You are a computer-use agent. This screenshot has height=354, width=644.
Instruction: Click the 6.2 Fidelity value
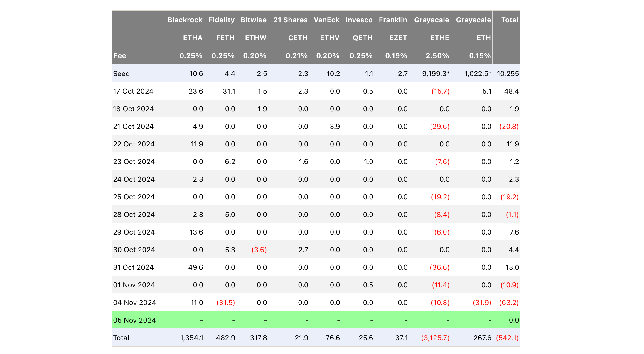tap(230, 162)
